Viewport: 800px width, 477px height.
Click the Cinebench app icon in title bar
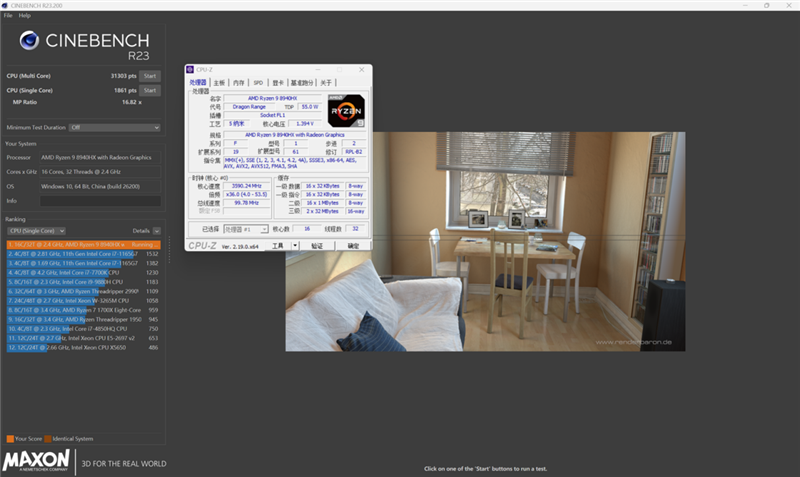[x=5, y=5]
